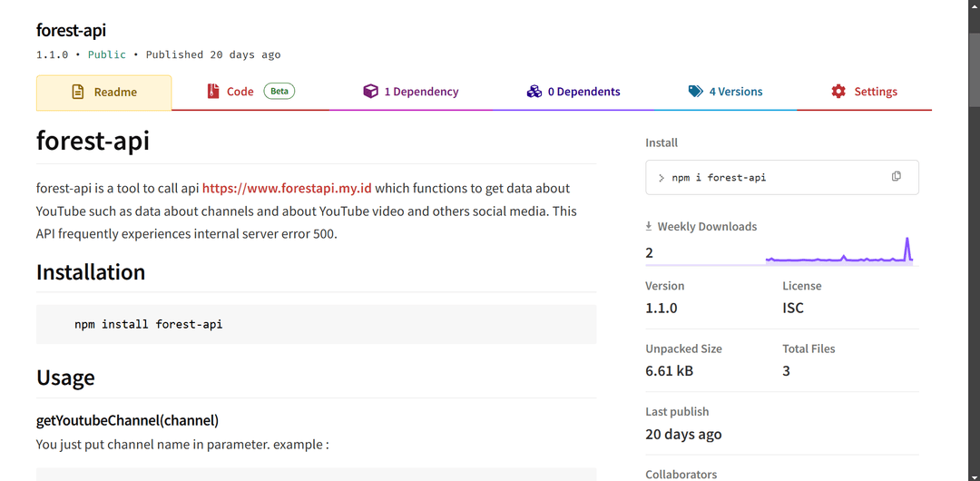
Task: Click the Beta badge label
Action: point(279,92)
